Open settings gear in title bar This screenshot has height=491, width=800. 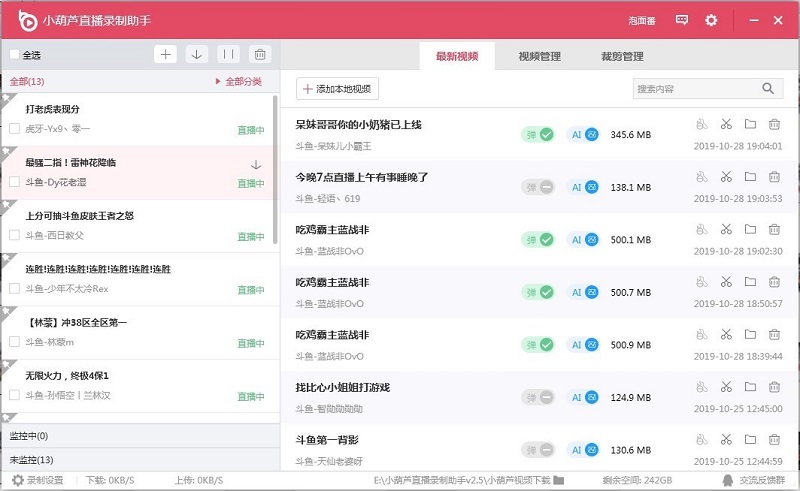point(711,20)
